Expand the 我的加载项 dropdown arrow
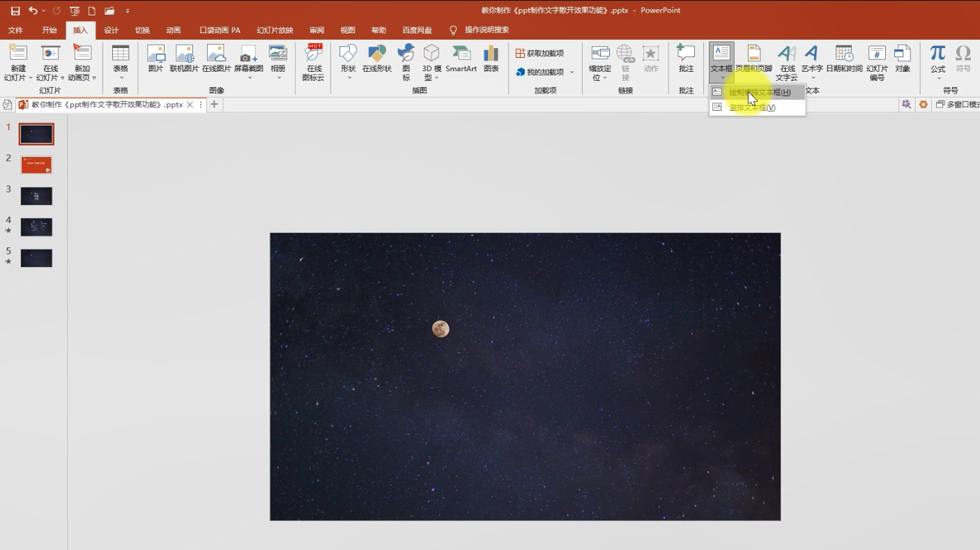 tap(572, 72)
